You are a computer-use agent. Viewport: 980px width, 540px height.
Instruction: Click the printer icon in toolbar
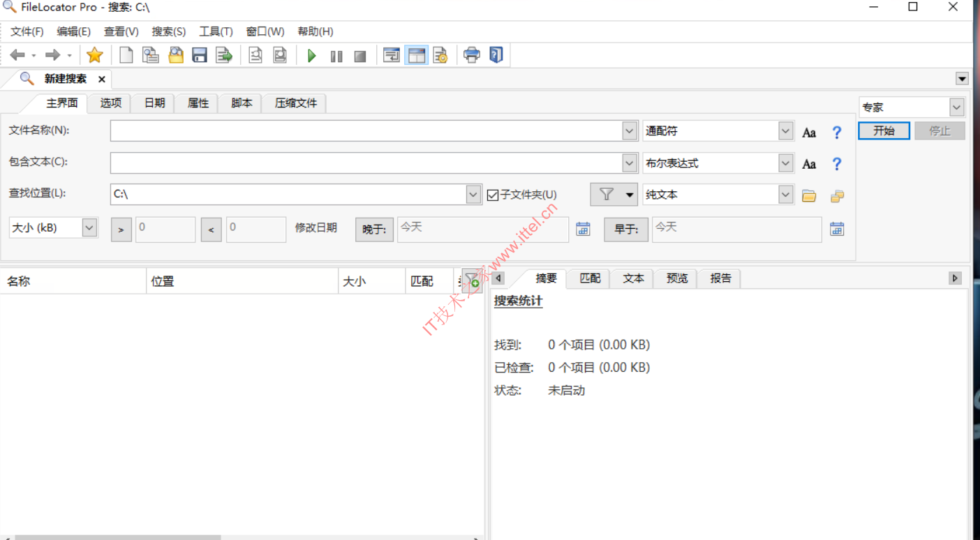(x=472, y=55)
